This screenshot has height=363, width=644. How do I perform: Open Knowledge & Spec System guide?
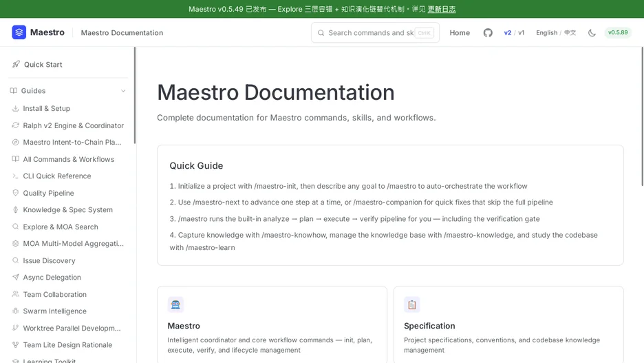click(68, 209)
